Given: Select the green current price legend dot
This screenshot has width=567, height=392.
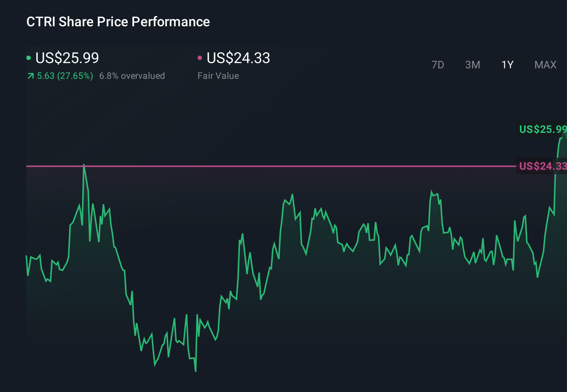Looking at the screenshot, I should tap(29, 57).
